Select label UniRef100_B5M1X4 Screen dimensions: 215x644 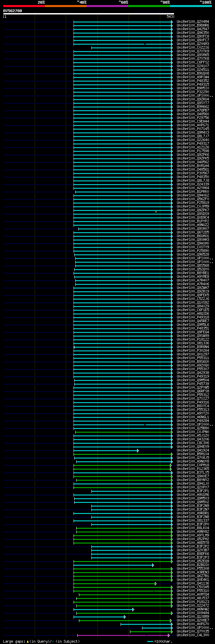click(193, 454)
